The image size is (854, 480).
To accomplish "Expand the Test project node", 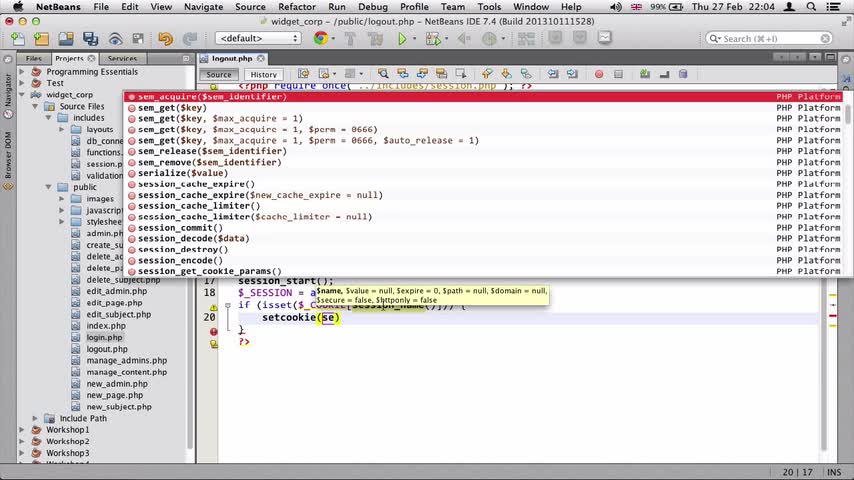I will (x=22, y=83).
